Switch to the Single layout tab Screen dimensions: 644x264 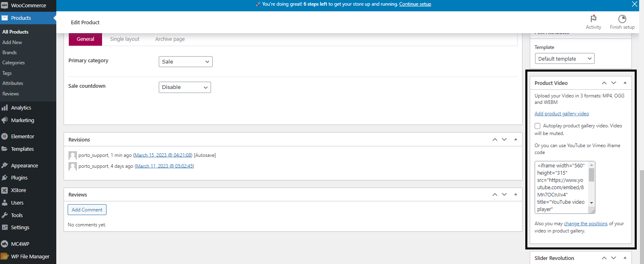[x=125, y=39]
